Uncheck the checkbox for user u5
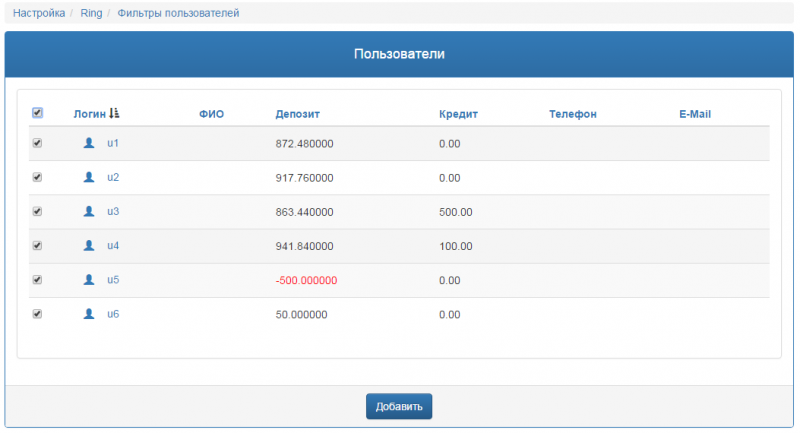The image size is (800, 433). point(37,280)
